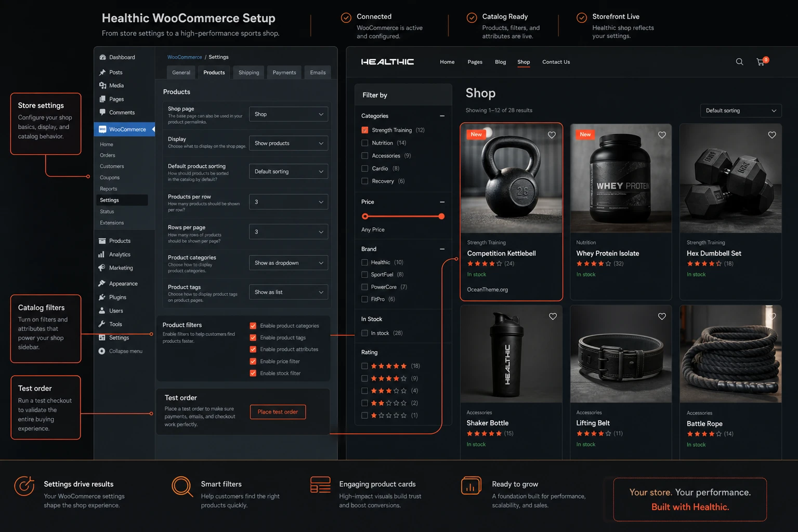Click the price slider minimum handle

[x=365, y=216]
